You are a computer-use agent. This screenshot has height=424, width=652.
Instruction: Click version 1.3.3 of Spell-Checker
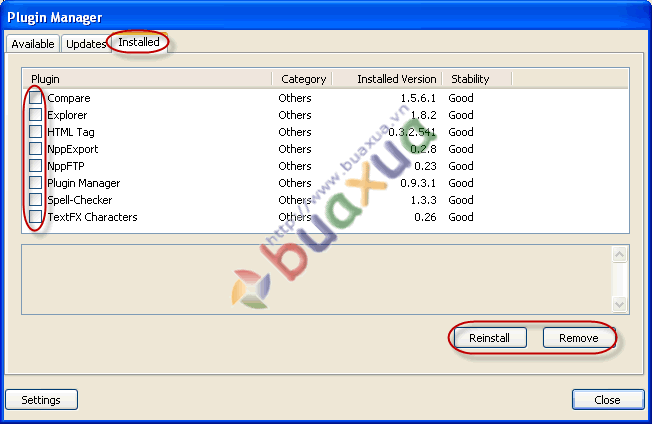[424, 200]
